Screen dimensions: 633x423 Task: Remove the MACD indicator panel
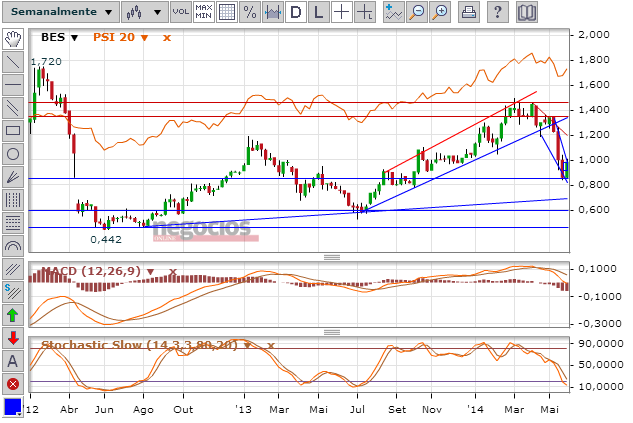pos(173,271)
